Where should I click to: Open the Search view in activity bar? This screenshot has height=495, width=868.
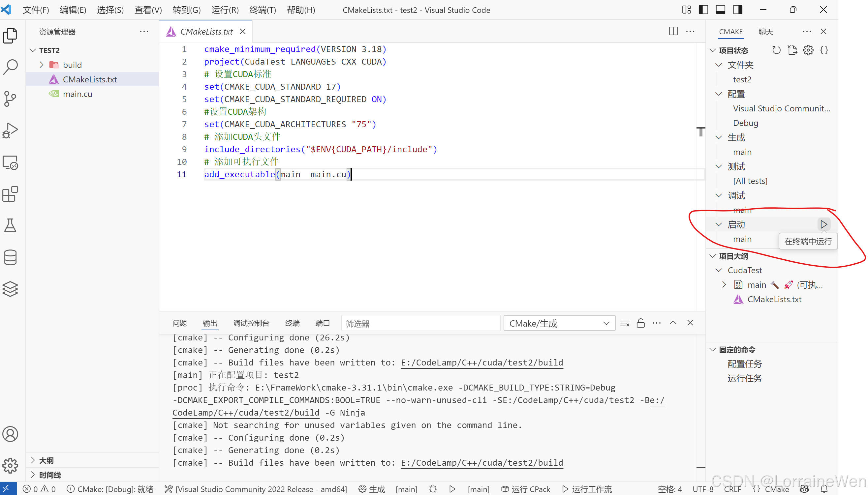10,67
